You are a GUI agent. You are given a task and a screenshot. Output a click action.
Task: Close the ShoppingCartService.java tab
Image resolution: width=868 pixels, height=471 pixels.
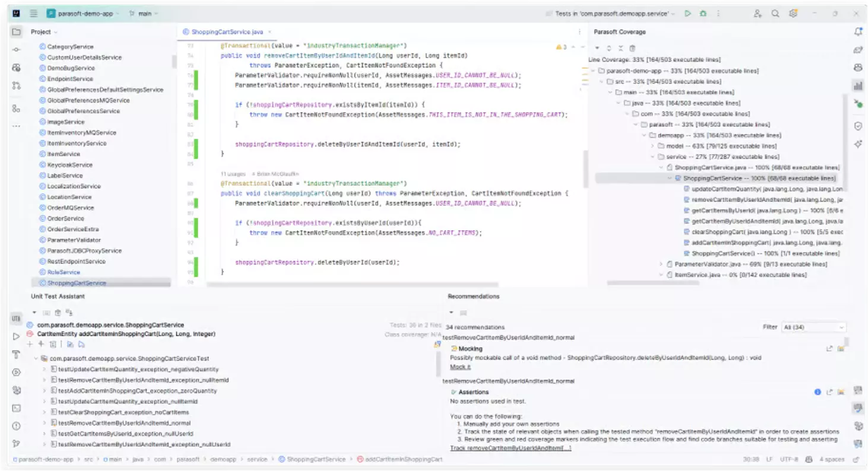(270, 32)
